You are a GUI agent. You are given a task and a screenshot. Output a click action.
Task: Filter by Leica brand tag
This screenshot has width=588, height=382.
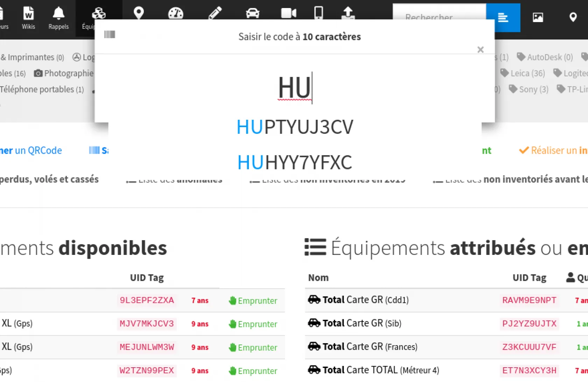tap(523, 73)
